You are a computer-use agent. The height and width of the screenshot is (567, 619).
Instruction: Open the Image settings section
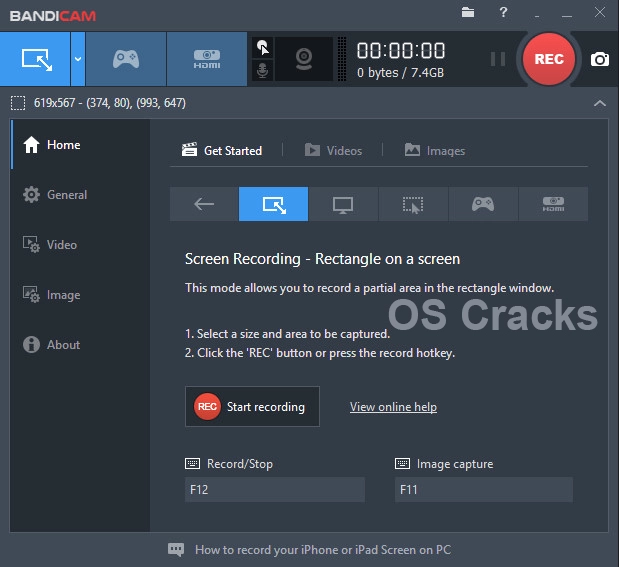(x=81, y=295)
